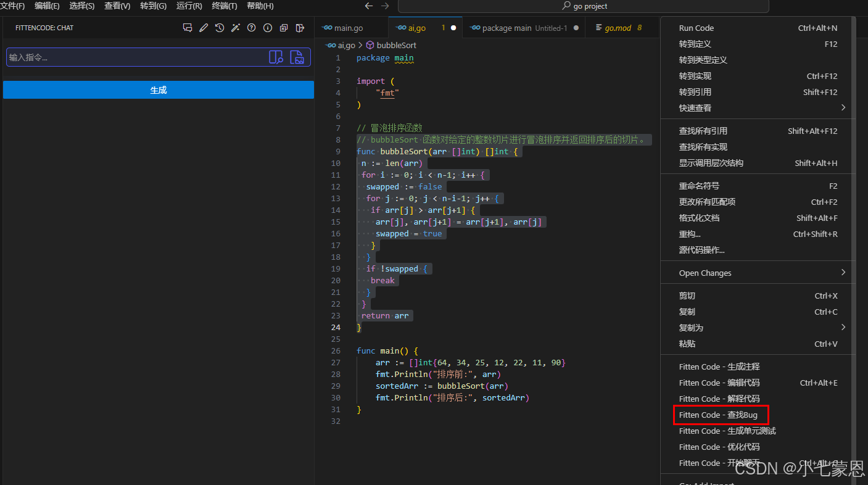Open help question mark icon

point(252,28)
